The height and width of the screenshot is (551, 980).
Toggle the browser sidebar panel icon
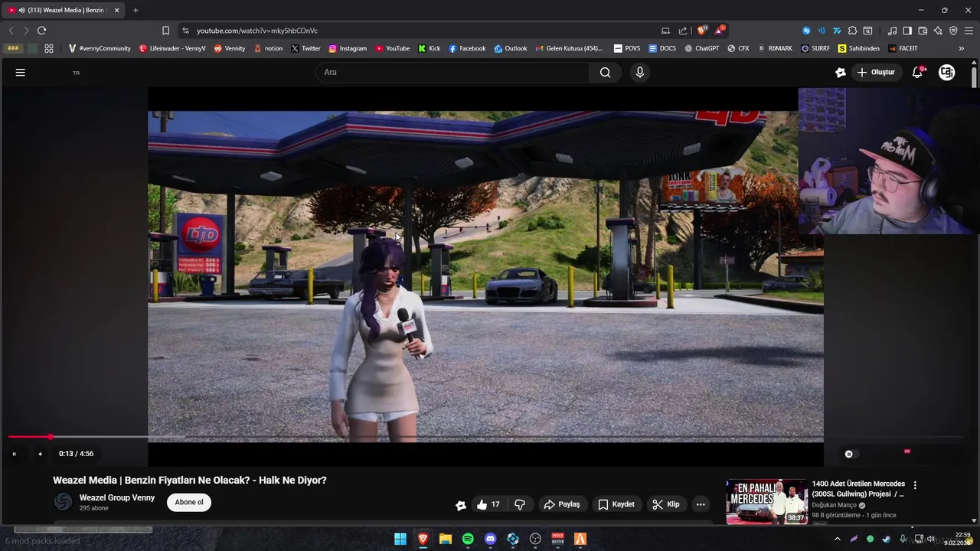point(907,31)
